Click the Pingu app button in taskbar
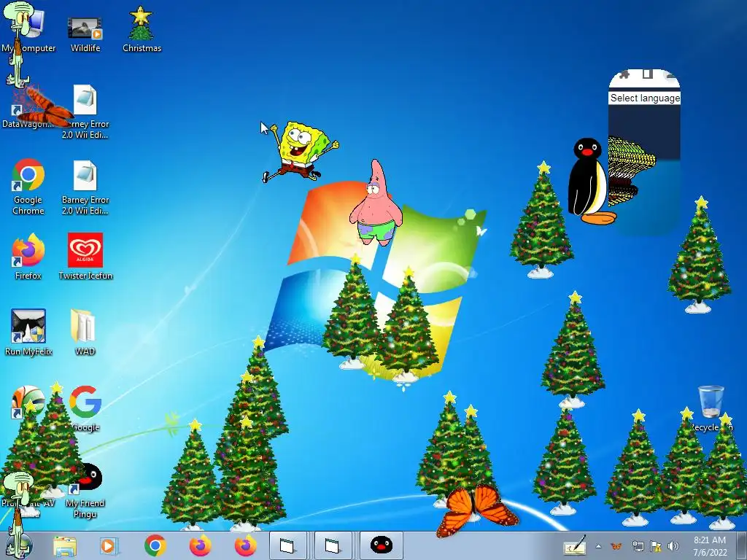The image size is (747, 560). coord(381,545)
